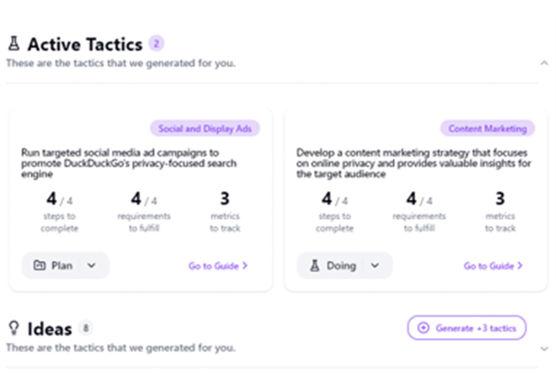Click the flask icon in Doing status
Image resolution: width=556 pixels, height=392 pixels.
tap(315, 265)
